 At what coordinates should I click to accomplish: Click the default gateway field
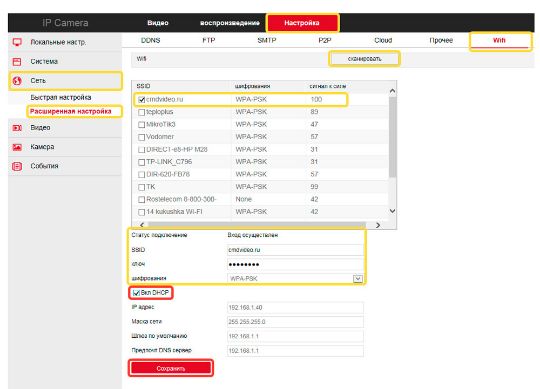pyautogui.click(x=295, y=336)
